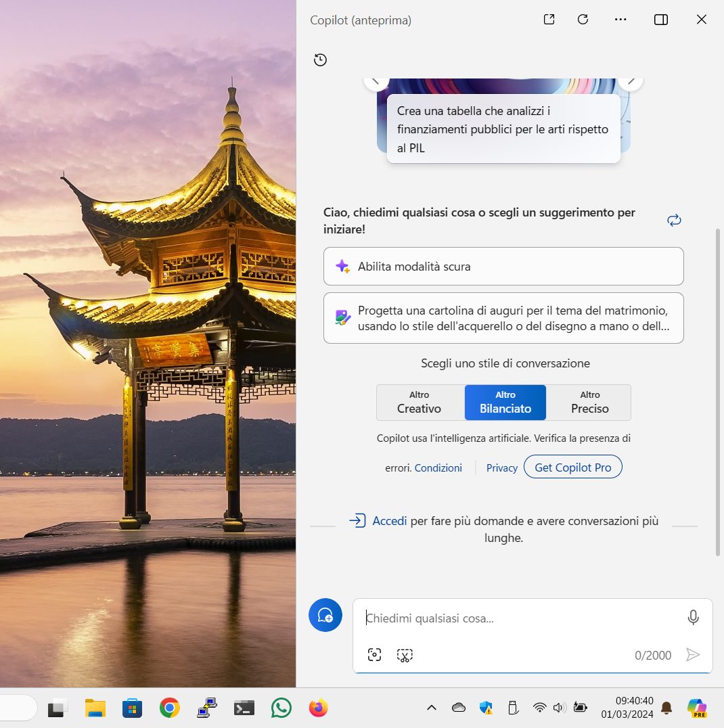Select the Bilanciato conversation style
724x728 pixels.
[505, 403]
